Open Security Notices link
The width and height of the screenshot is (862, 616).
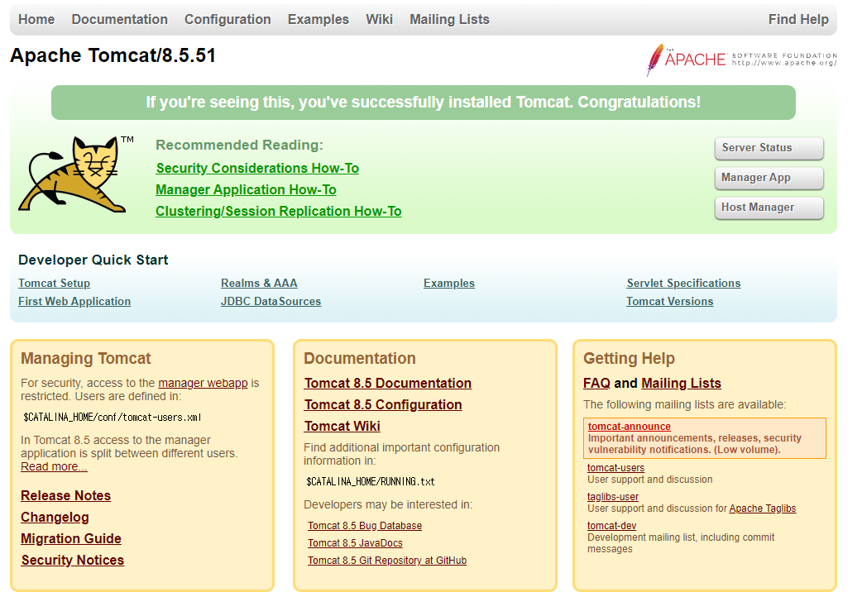point(73,560)
